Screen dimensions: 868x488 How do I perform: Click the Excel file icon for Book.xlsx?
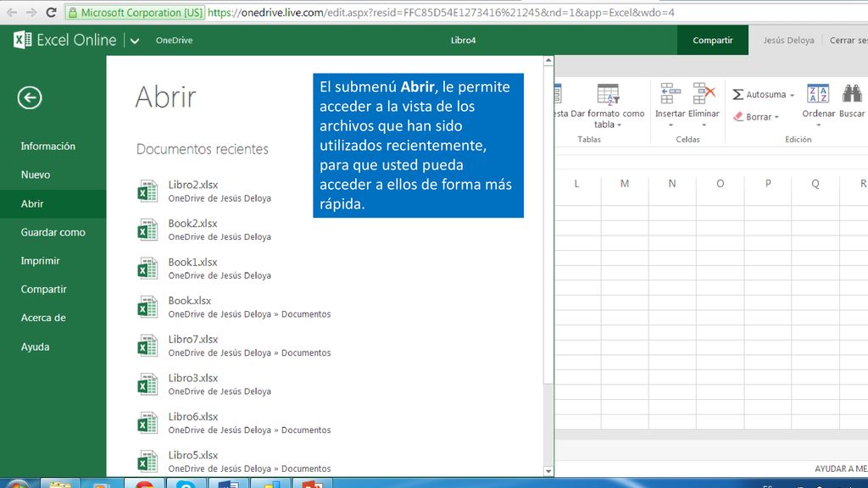click(x=147, y=307)
